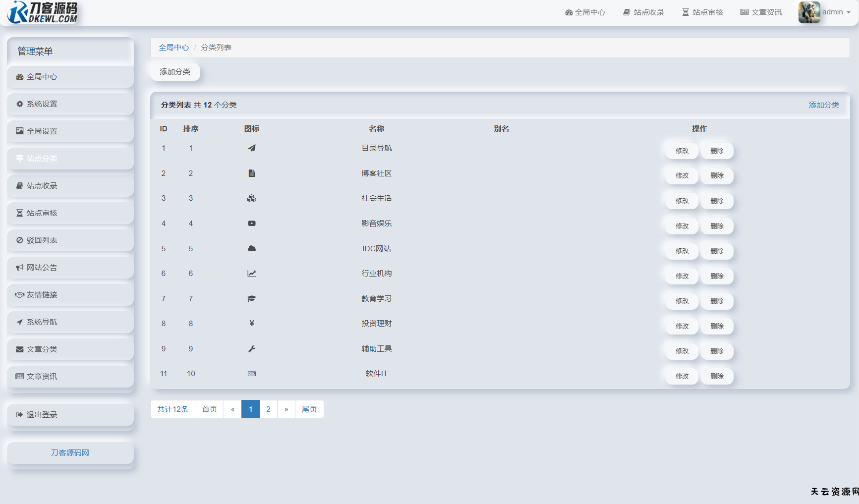Click the wrench icon for 辅助工具
This screenshot has height=504, width=859.
coord(252,349)
